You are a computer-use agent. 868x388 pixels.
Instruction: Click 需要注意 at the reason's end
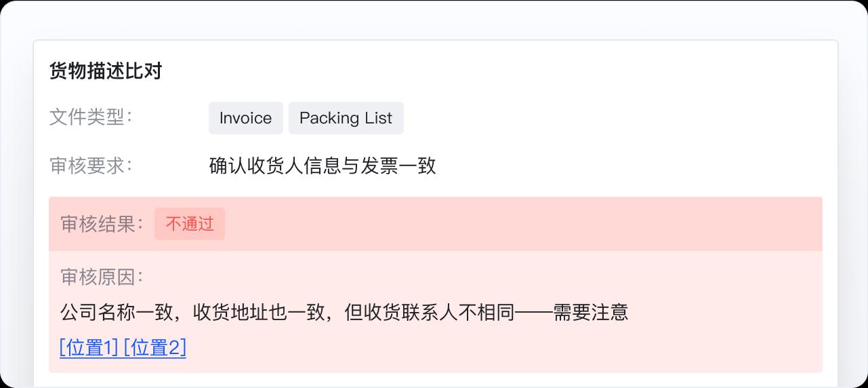pos(591,312)
